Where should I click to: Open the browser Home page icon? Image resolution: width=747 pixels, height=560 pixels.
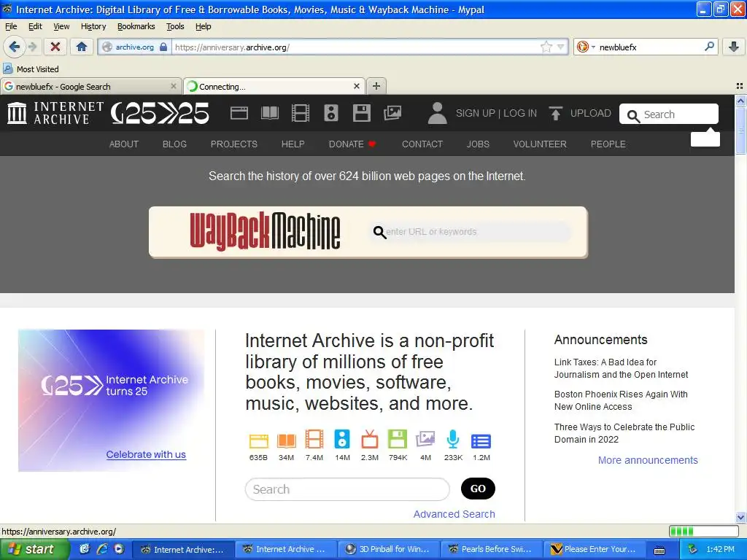coord(82,47)
